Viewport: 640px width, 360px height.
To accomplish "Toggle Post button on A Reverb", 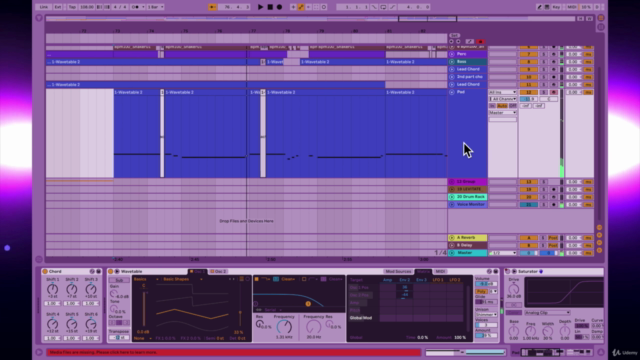I will [553, 238].
